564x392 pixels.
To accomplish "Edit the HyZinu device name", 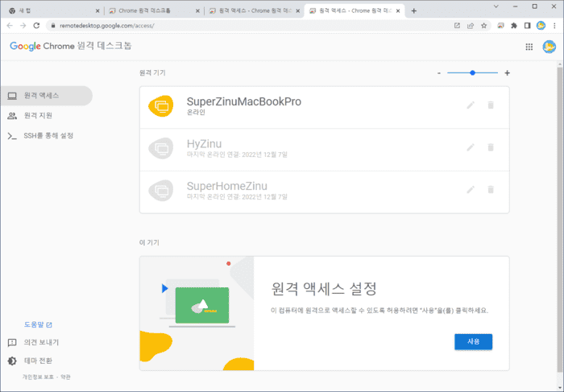I will [x=471, y=147].
